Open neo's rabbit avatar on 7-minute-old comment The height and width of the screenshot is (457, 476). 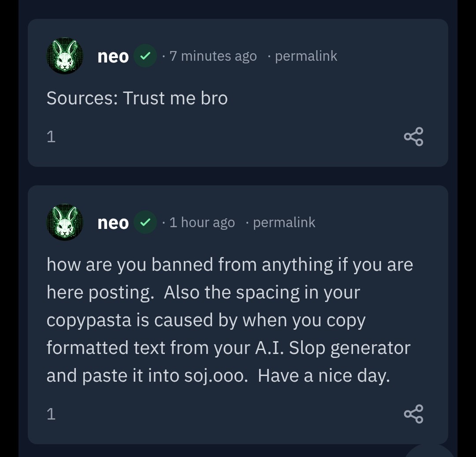(x=65, y=56)
